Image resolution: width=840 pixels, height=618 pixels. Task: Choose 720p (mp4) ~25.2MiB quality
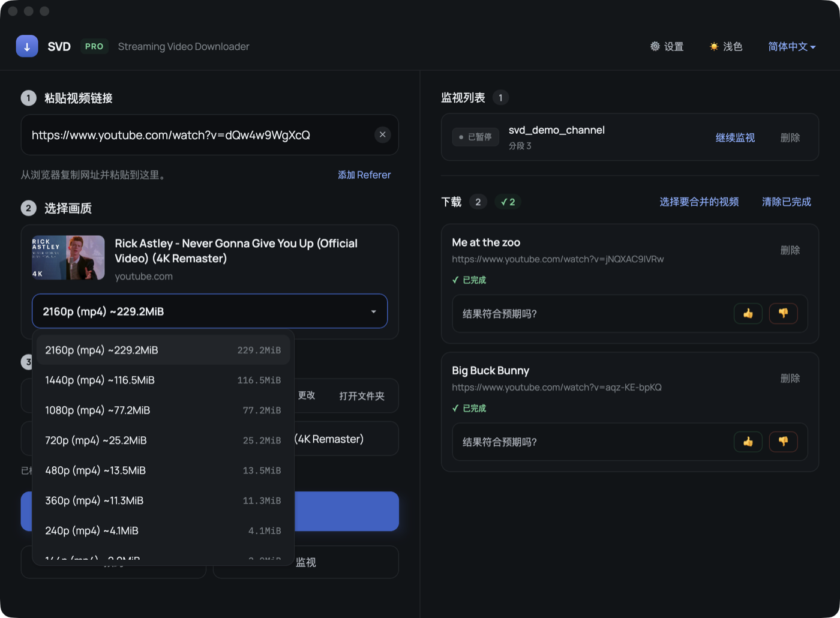163,440
